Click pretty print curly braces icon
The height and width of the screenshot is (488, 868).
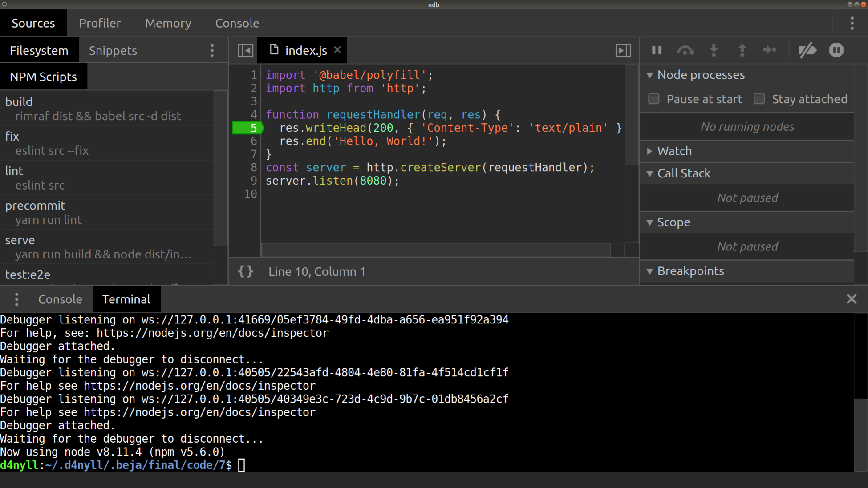(245, 271)
